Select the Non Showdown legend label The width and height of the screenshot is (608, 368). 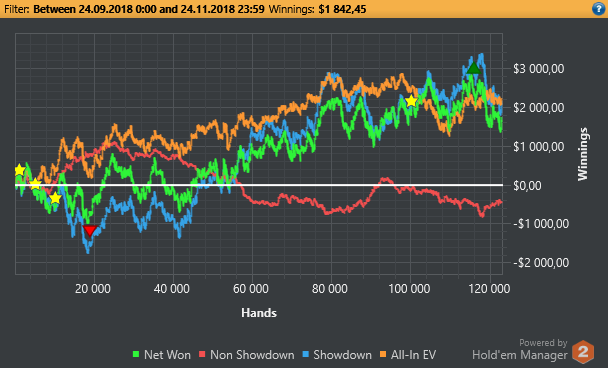[x=252, y=355]
